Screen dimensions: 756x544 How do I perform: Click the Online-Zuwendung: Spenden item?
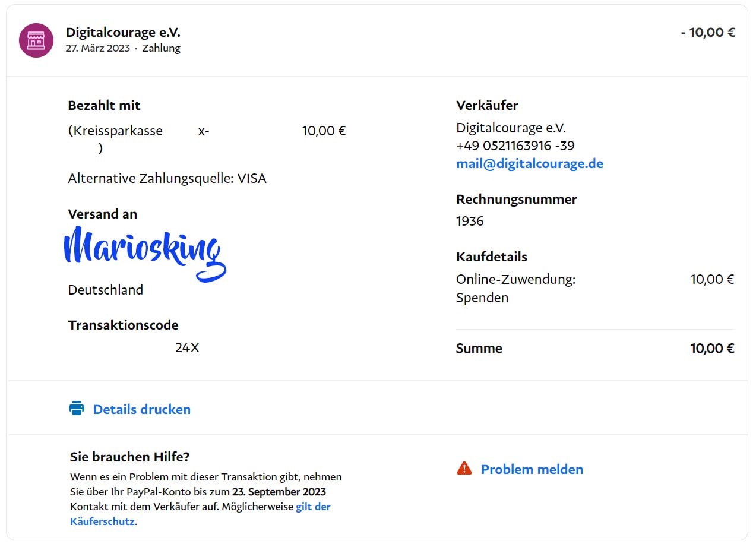click(515, 288)
